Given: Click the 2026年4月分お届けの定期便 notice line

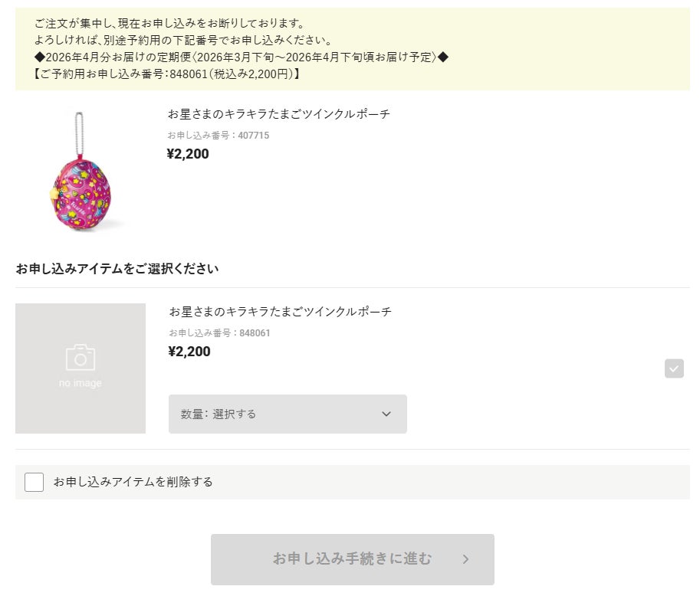Looking at the screenshot, I should click(x=241, y=57).
